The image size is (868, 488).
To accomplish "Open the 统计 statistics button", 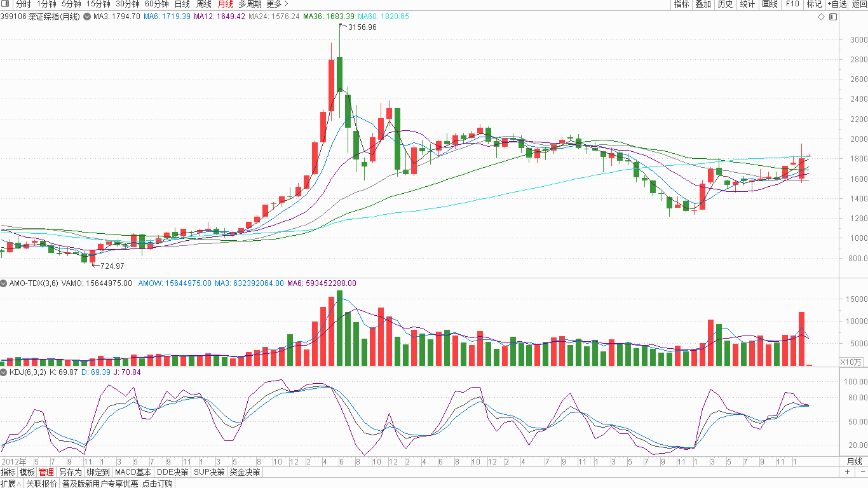I will coord(747,4).
